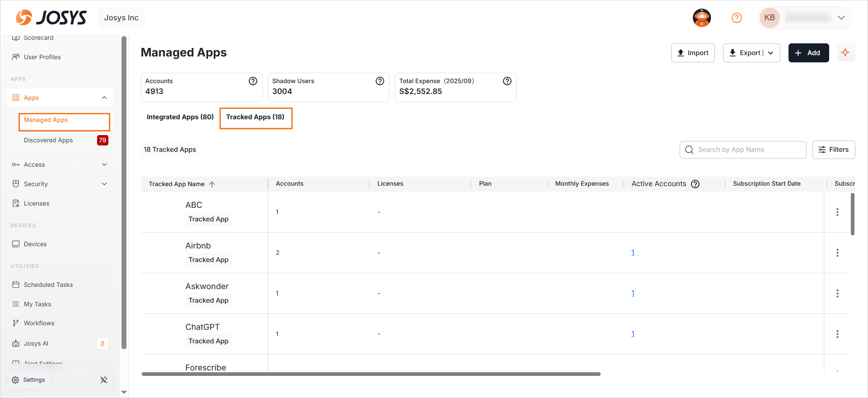Switch to Integrated Apps tab
Viewport: 868px width, 398px height.
coord(180,117)
